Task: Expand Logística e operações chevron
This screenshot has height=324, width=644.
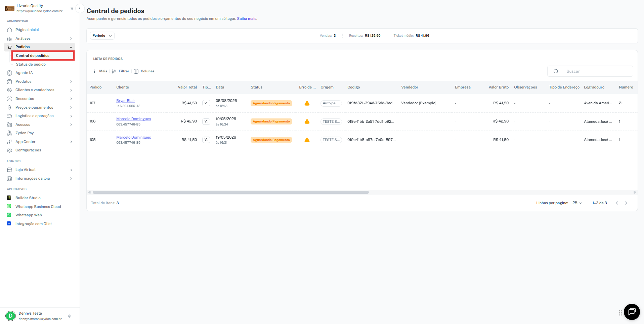Action: (x=71, y=116)
